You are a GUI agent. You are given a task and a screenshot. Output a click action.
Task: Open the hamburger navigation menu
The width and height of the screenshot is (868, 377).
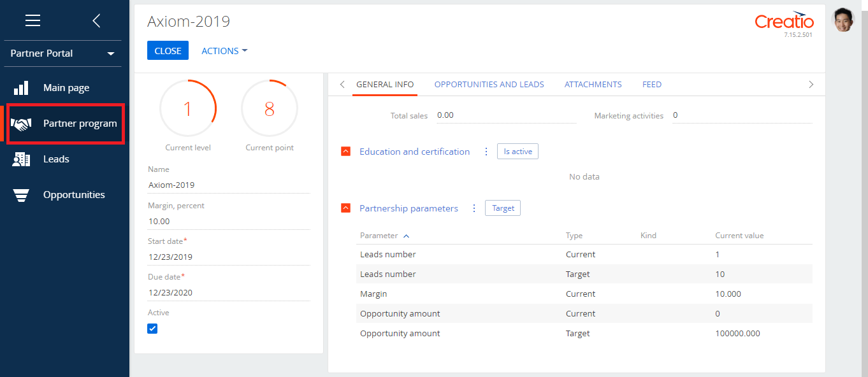[33, 20]
